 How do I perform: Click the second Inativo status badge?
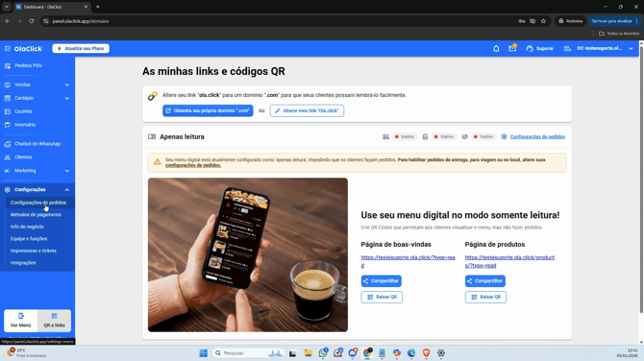click(x=444, y=136)
